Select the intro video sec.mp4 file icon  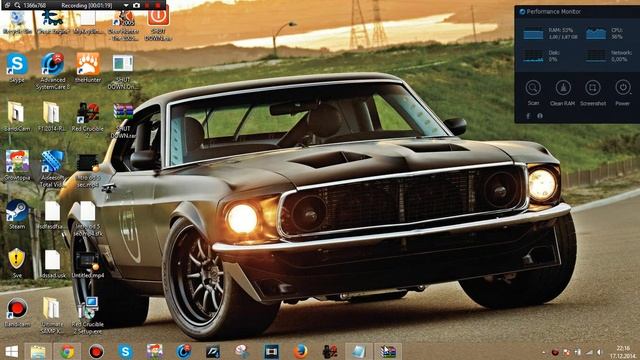coord(88,169)
